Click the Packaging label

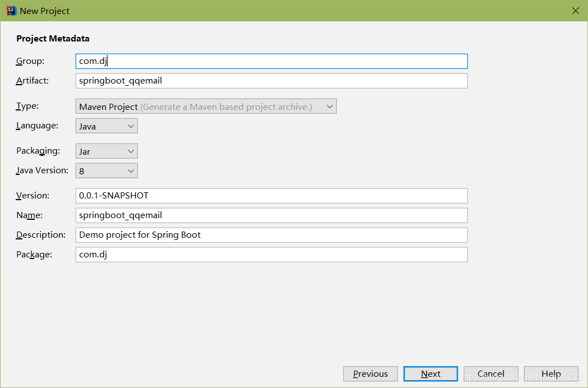click(38, 151)
